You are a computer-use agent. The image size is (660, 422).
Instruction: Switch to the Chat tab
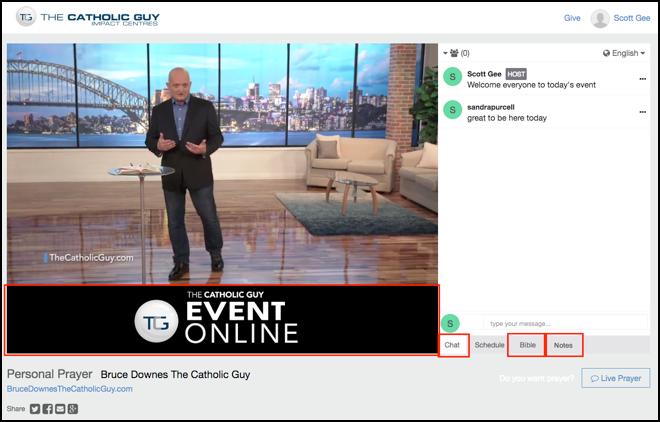tap(453, 345)
